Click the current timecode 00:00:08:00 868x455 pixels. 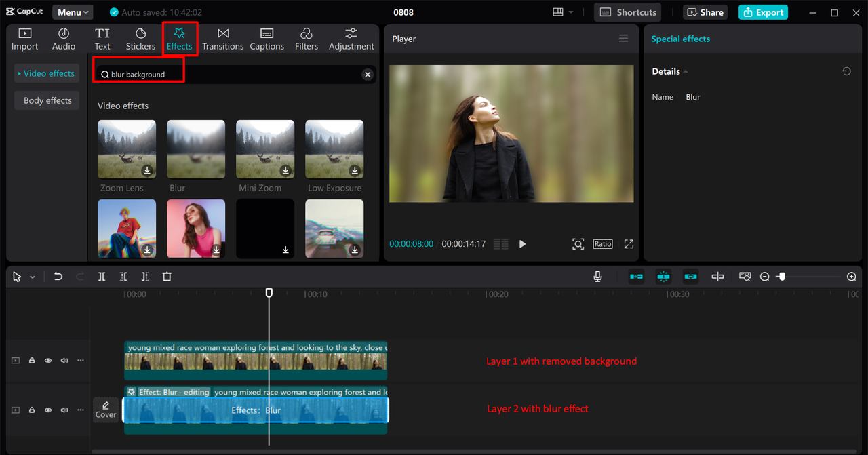point(411,244)
